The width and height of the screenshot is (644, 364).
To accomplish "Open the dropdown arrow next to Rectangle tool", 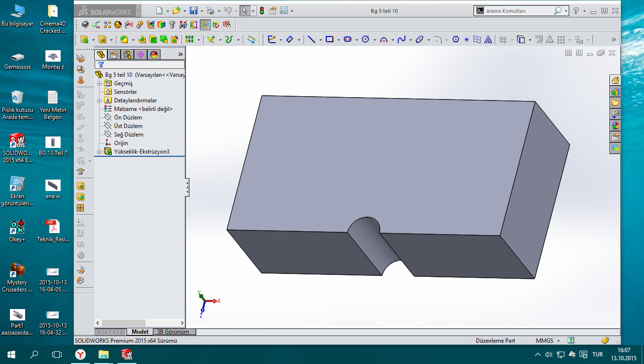I will 338,40.
